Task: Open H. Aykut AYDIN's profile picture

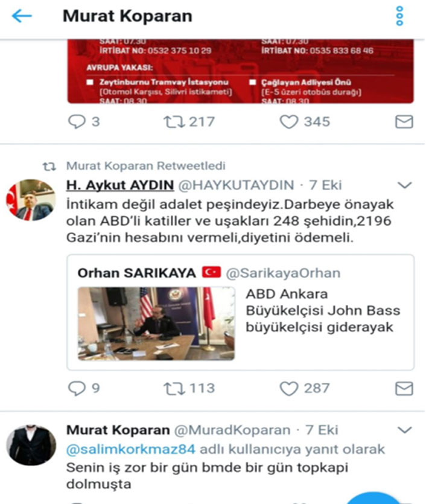Action: coord(31,200)
